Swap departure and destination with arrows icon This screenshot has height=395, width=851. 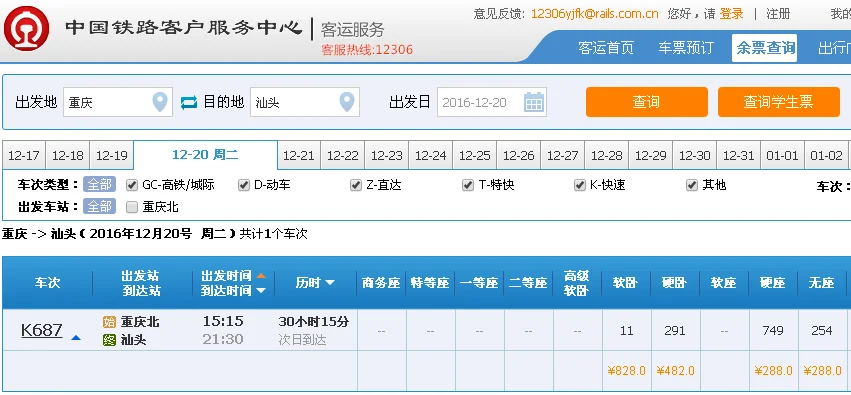(x=189, y=102)
